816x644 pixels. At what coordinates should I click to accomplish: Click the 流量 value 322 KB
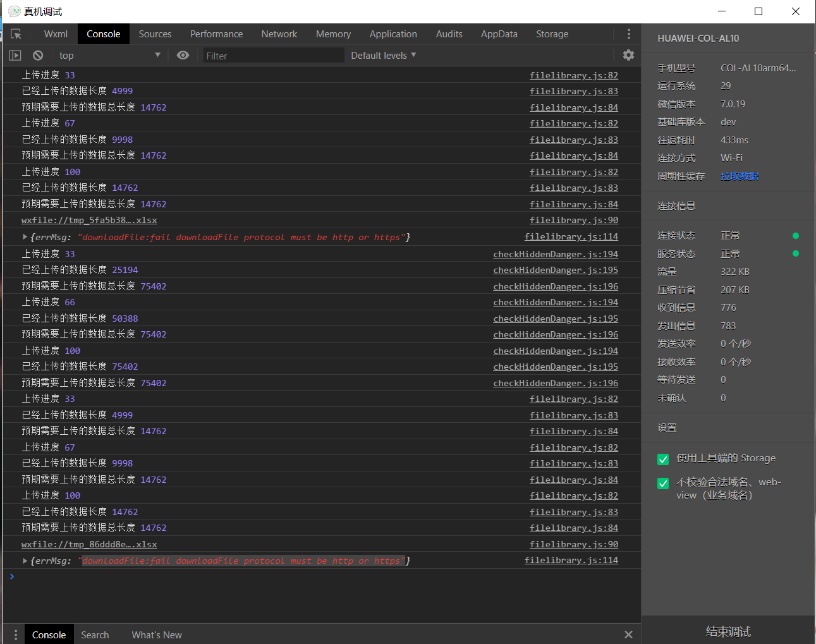tap(735, 271)
